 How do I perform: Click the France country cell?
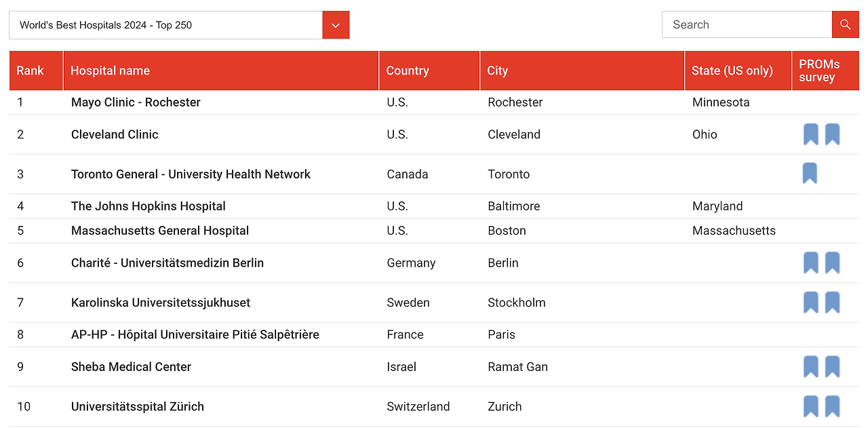pos(405,334)
